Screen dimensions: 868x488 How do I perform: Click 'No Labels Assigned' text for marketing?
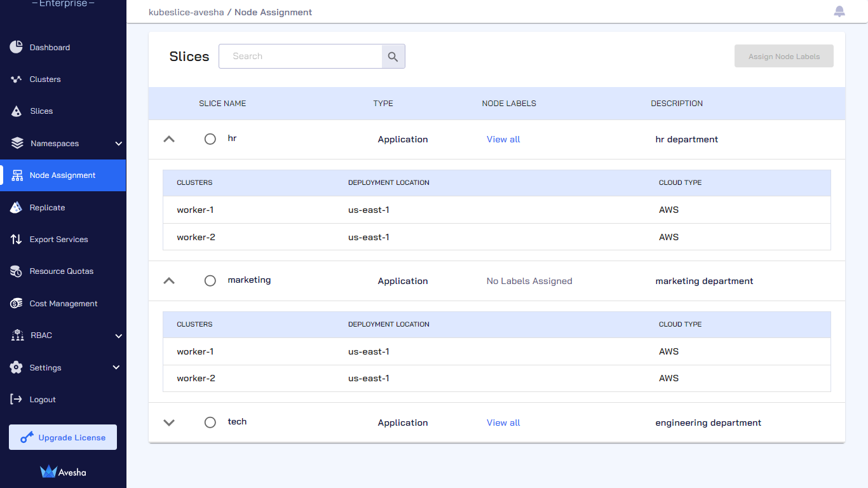(529, 281)
